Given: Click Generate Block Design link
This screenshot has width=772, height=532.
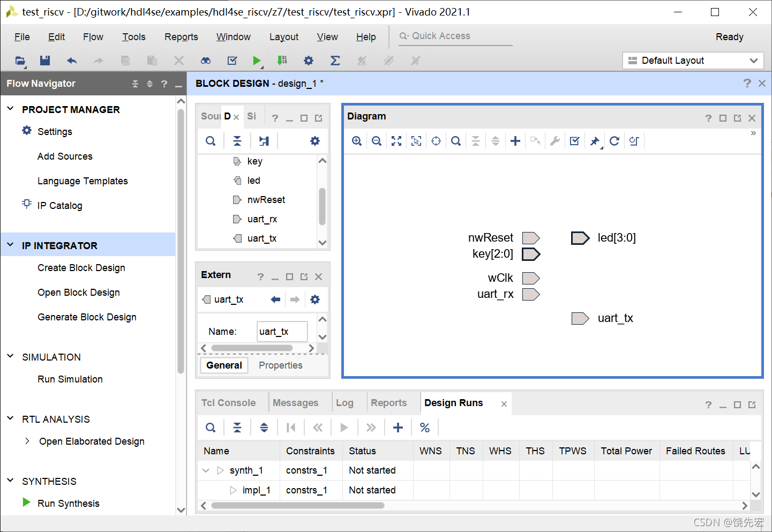Looking at the screenshot, I should (x=87, y=317).
